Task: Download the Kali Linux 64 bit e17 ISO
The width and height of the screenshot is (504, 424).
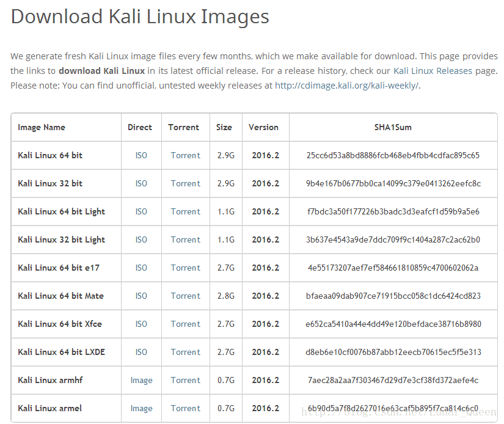Action: pyautogui.click(x=141, y=268)
